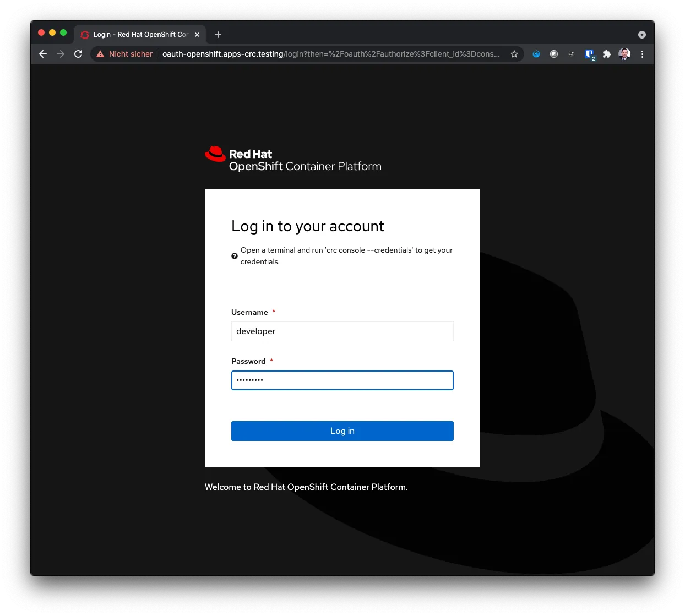
Task: Open a new tab with plus button
Action: (218, 35)
